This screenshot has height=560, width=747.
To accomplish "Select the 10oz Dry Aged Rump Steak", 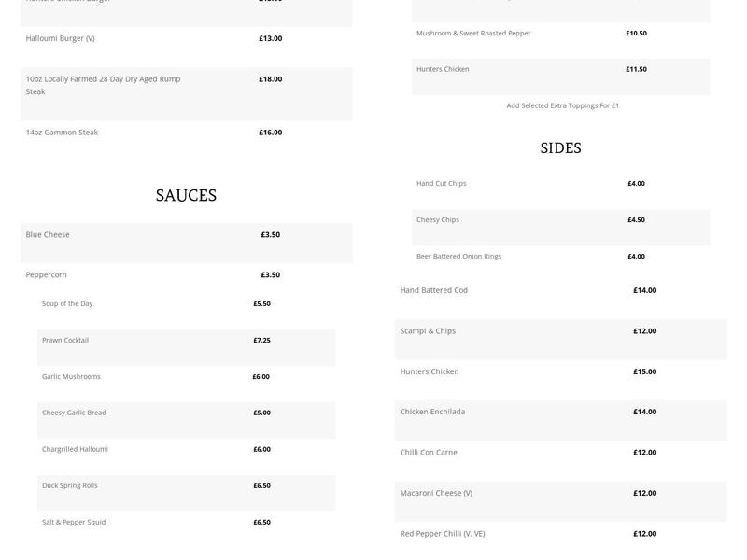I will (x=103, y=85).
